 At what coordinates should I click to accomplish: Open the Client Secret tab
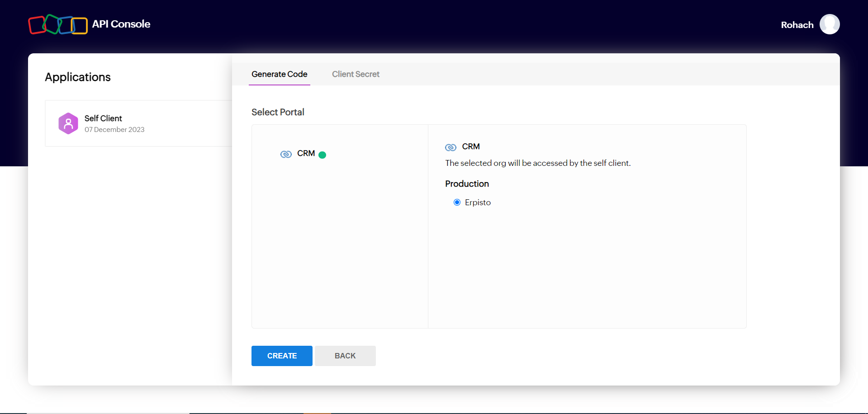356,74
